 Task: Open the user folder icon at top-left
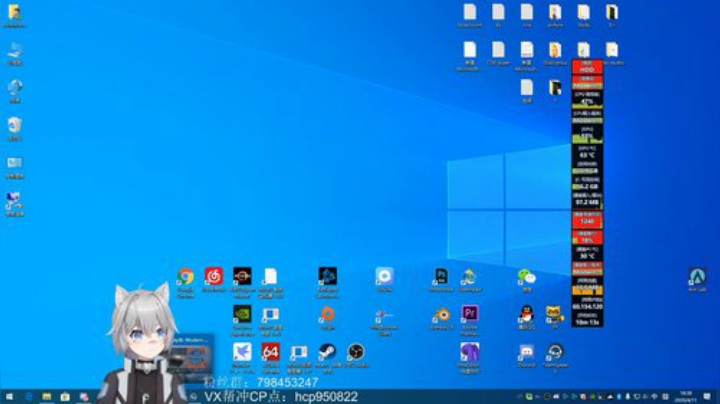pyautogui.click(x=14, y=12)
